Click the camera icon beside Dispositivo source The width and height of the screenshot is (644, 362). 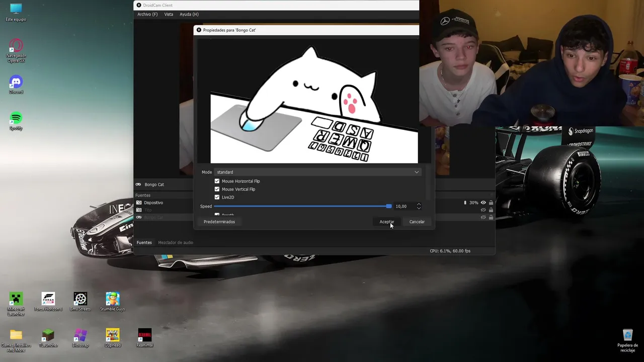coord(139,203)
